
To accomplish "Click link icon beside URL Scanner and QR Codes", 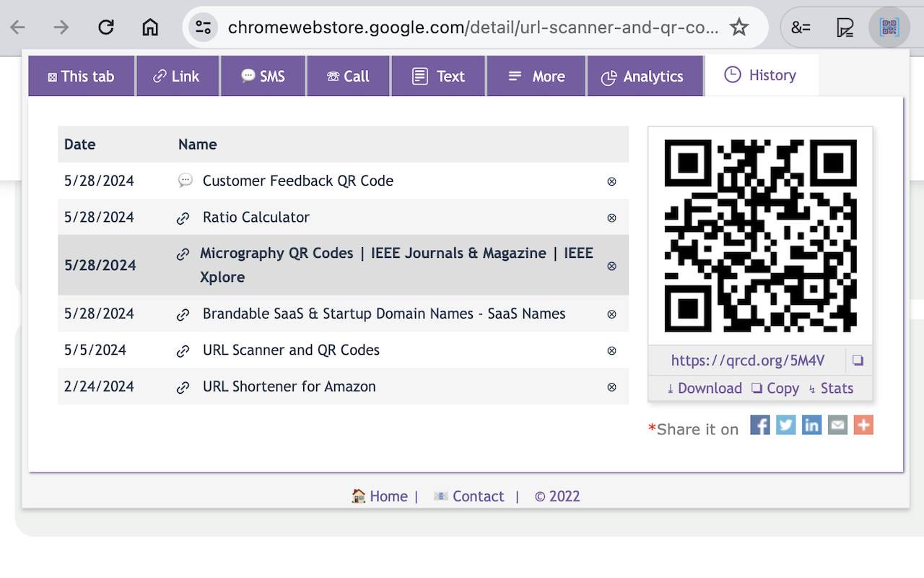I will click(x=183, y=351).
